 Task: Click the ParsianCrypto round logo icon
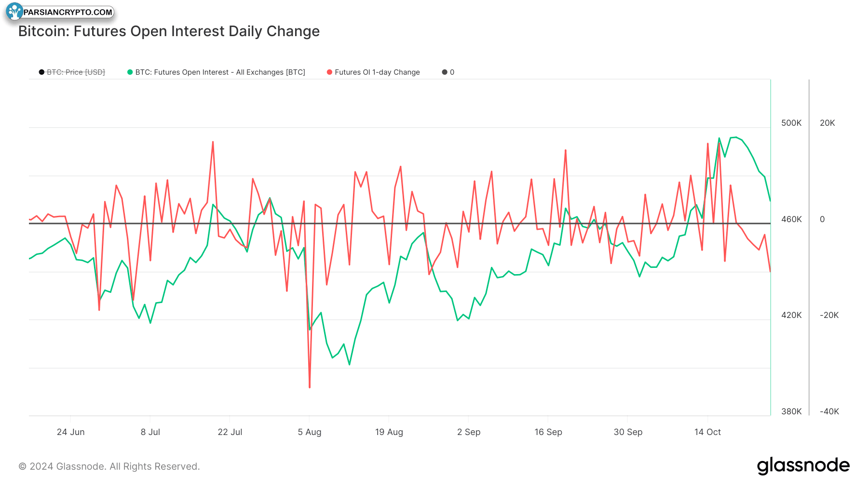(x=14, y=12)
